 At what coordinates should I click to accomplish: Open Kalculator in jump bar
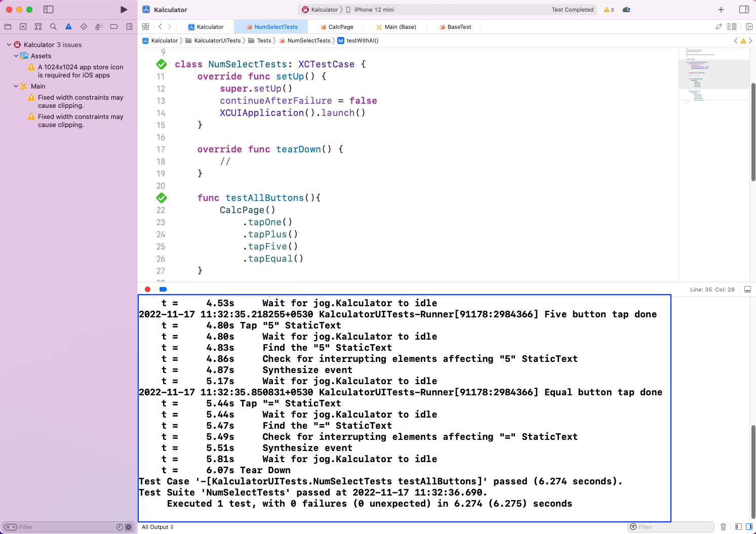click(x=161, y=40)
